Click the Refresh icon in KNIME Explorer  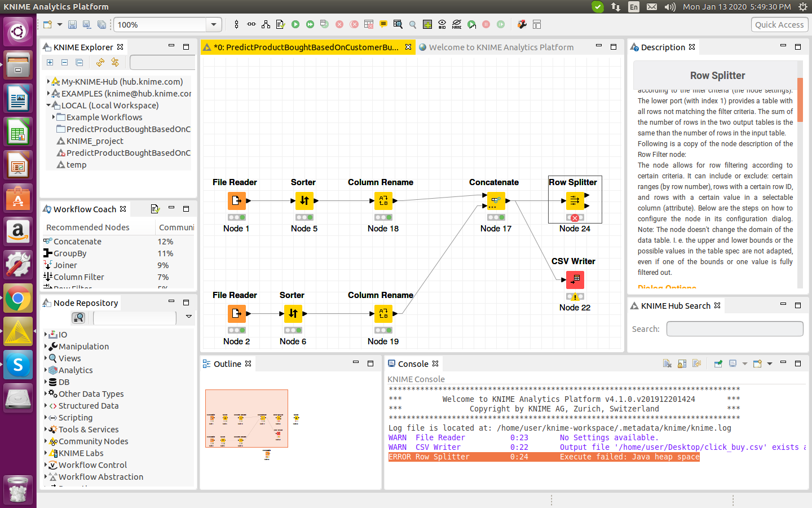(x=100, y=62)
